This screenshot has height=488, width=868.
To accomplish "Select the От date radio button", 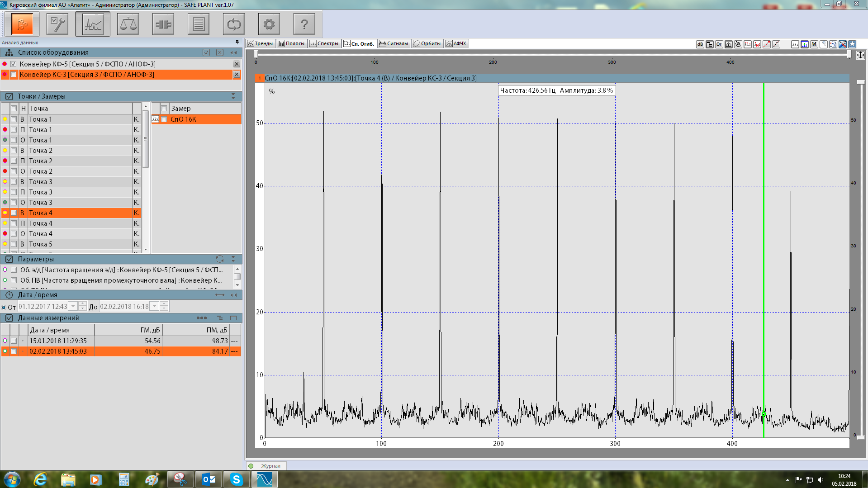I will (4, 308).
